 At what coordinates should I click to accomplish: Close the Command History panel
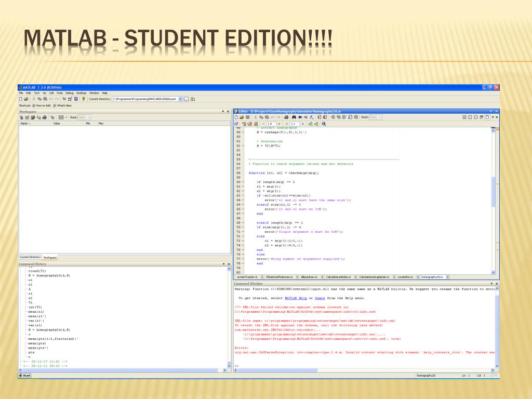click(229, 263)
